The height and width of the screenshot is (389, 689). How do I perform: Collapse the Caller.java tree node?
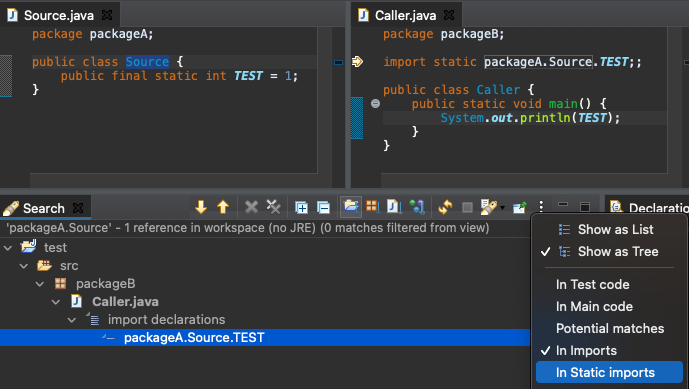(56, 302)
